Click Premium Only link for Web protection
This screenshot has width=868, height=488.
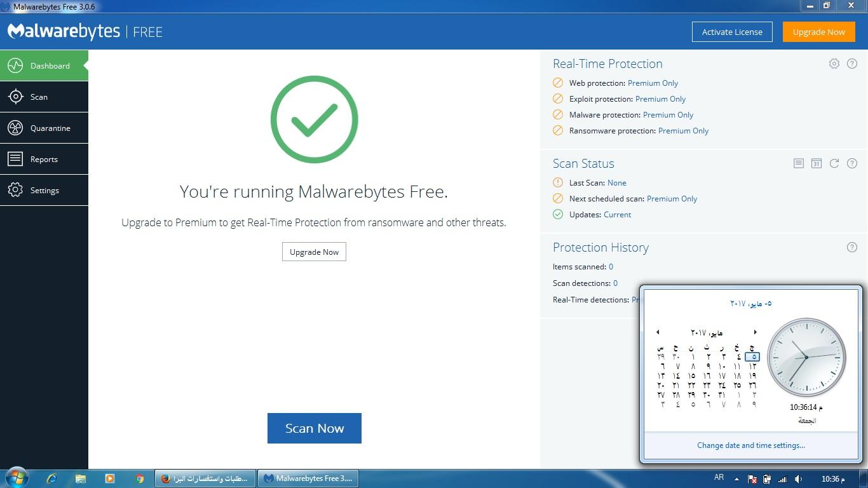click(x=653, y=83)
